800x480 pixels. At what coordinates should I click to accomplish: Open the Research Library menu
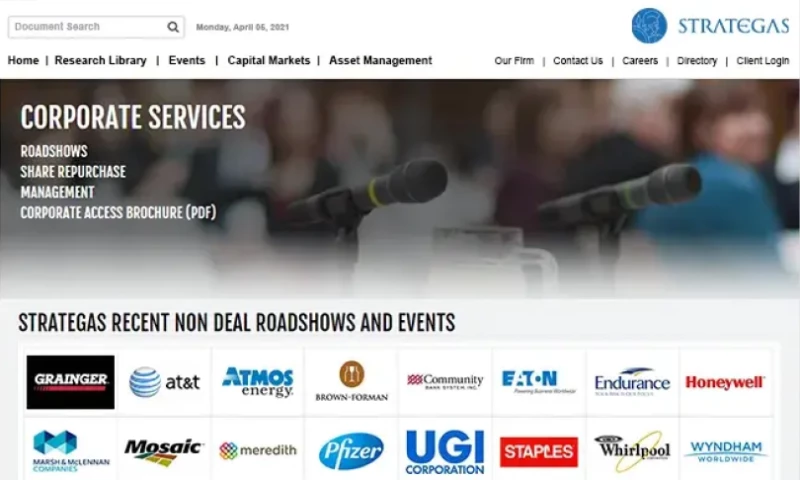(100, 61)
